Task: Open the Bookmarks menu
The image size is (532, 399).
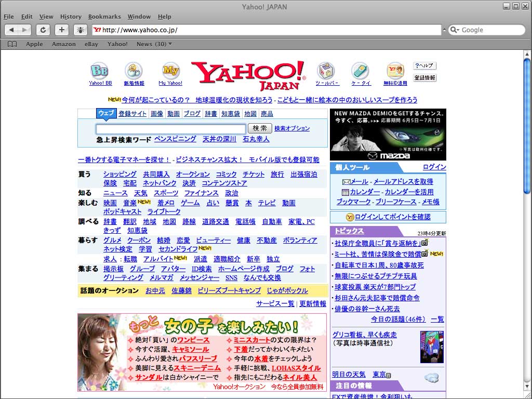Action: [x=104, y=17]
